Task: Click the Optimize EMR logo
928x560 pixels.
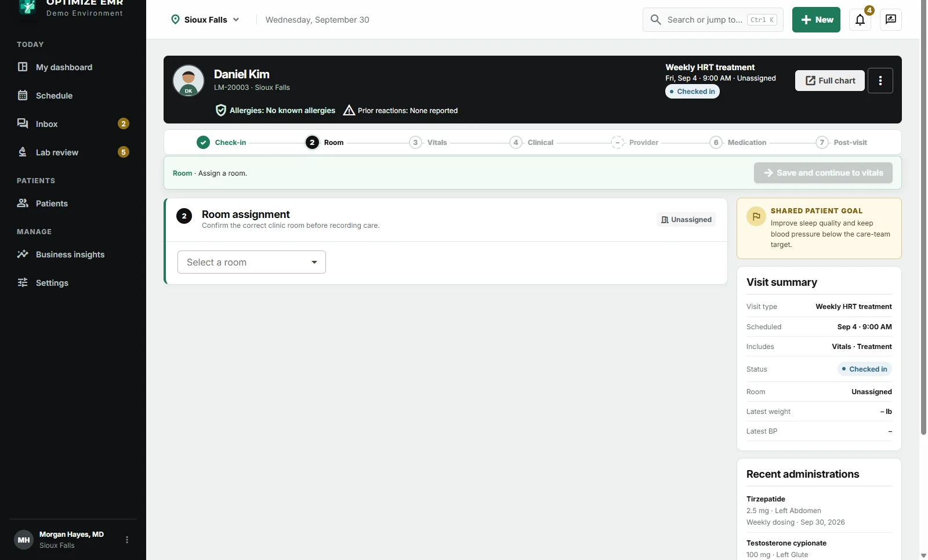Action: click(x=27, y=7)
